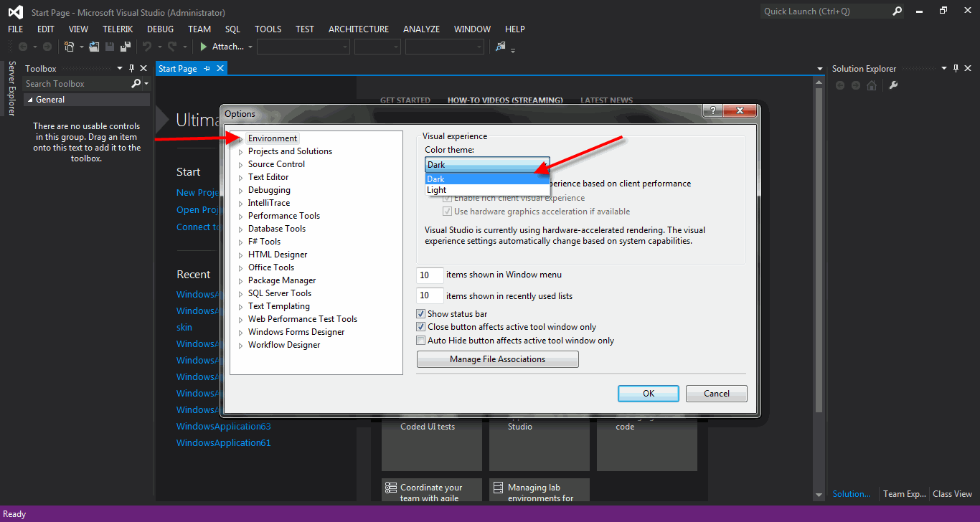Click the Solution Explorer Home icon
Screen dimensions: 980x522
tap(872, 85)
